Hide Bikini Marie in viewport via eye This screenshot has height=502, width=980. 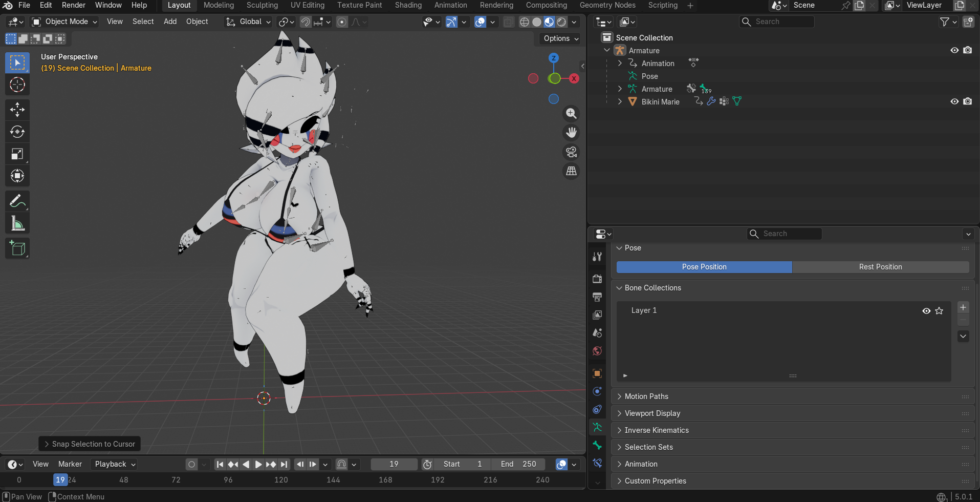954,101
